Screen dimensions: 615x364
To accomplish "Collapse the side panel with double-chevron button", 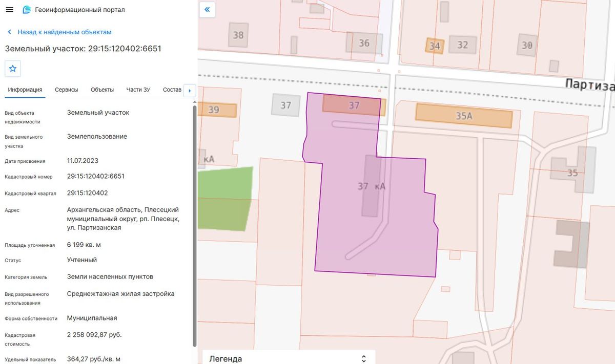I will pos(207,9).
